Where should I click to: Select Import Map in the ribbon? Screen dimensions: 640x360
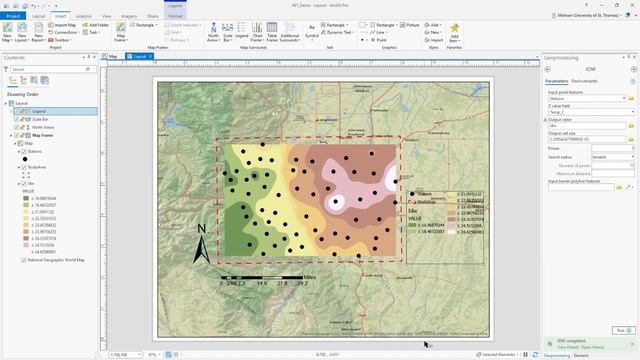pyautogui.click(x=62, y=25)
